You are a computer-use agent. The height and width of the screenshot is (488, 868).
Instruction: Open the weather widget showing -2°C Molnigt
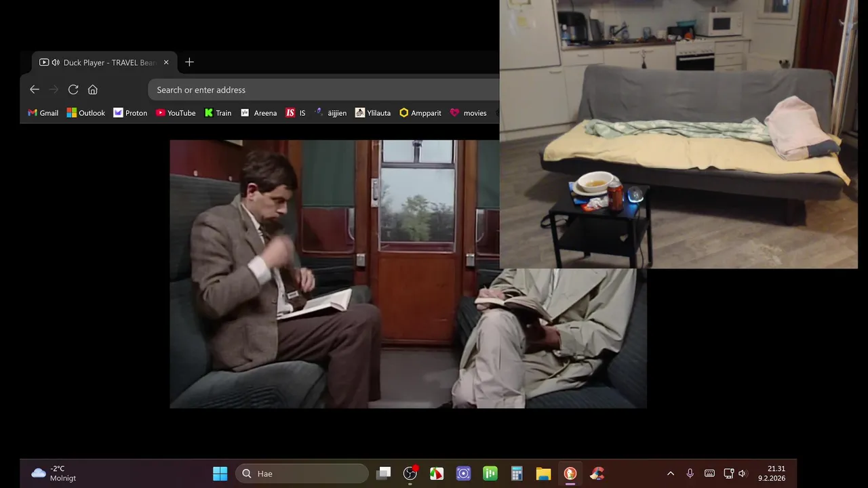(x=54, y=474)
